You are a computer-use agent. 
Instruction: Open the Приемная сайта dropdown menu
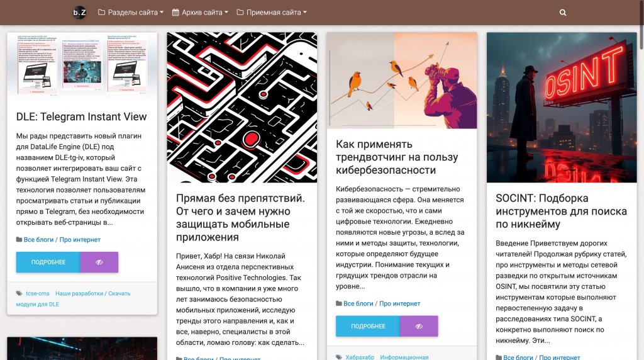coord(272,13)
